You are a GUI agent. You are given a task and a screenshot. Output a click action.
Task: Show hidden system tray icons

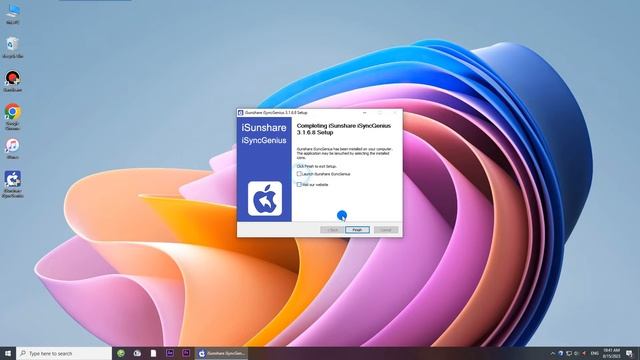[553, 353]
